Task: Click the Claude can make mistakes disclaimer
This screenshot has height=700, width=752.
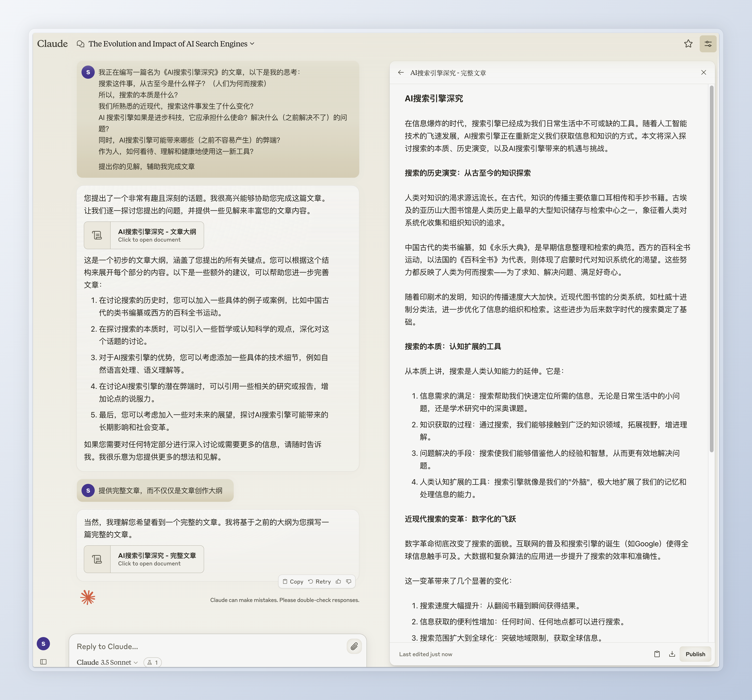Action: tap(284, 600)
